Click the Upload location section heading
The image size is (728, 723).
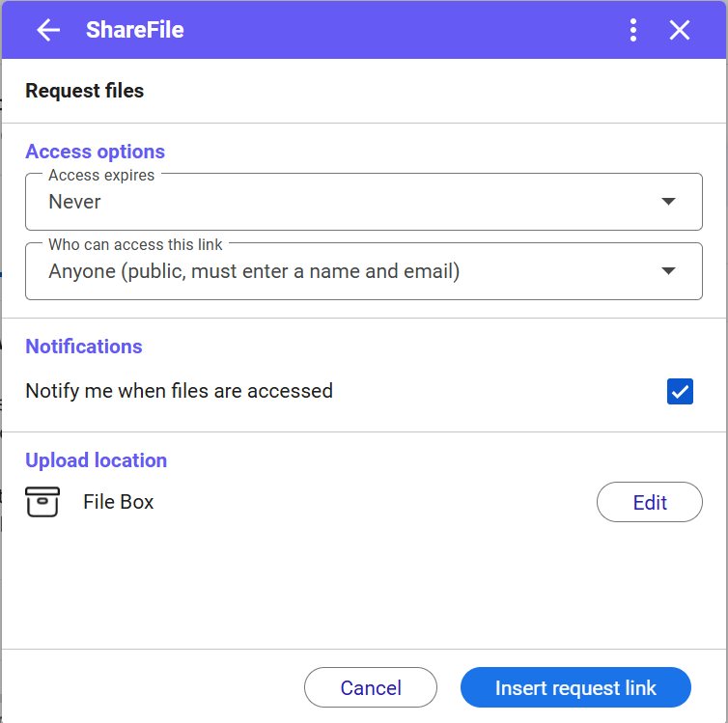coord(97,460)
